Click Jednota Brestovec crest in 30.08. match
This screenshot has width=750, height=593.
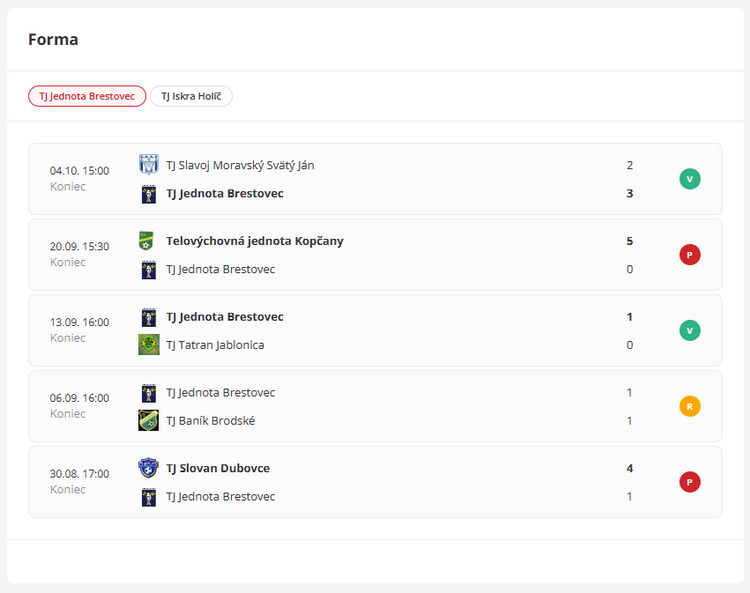(x=149, y=496)
